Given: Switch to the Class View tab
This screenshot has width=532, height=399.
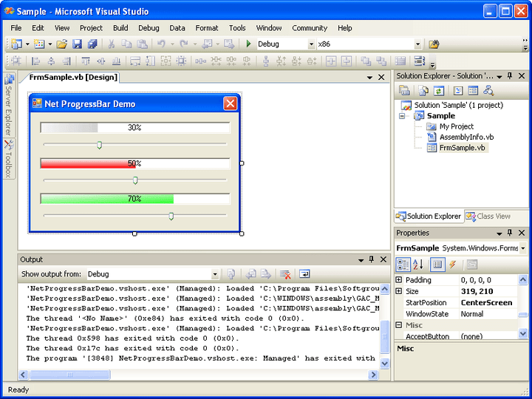Looking at the screenshot, I should (x=488, y=216).
